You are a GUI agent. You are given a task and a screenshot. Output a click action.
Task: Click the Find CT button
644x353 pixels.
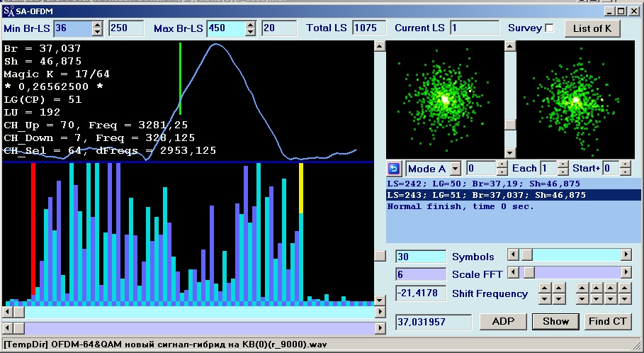(608, 321)
